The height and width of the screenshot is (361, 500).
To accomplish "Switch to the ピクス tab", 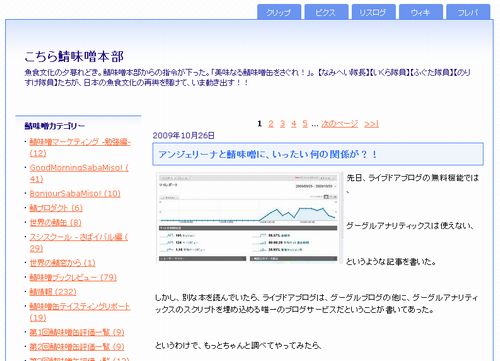I will tap(326, 12).
